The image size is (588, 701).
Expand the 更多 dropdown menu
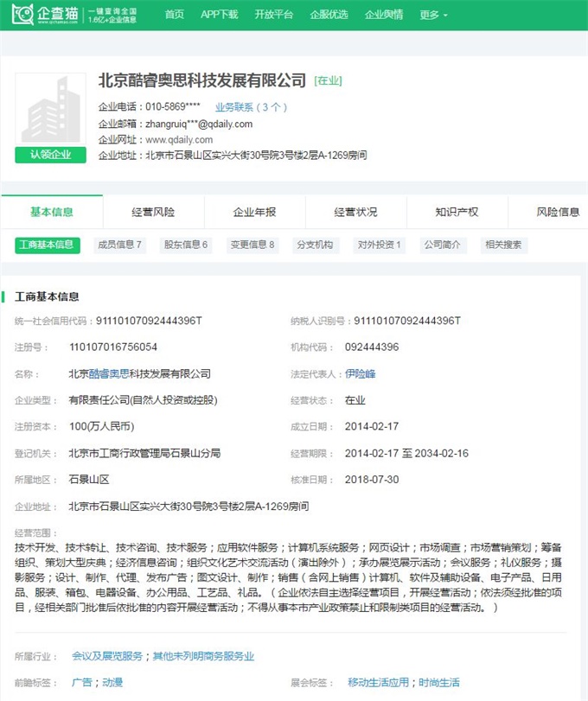click(x=433, y=16)
